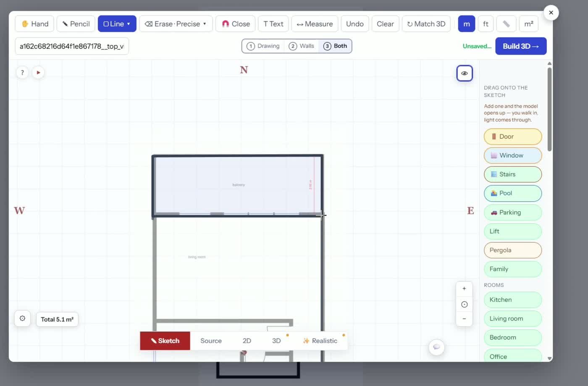Click Match 3D refresh button

(426, 24)
